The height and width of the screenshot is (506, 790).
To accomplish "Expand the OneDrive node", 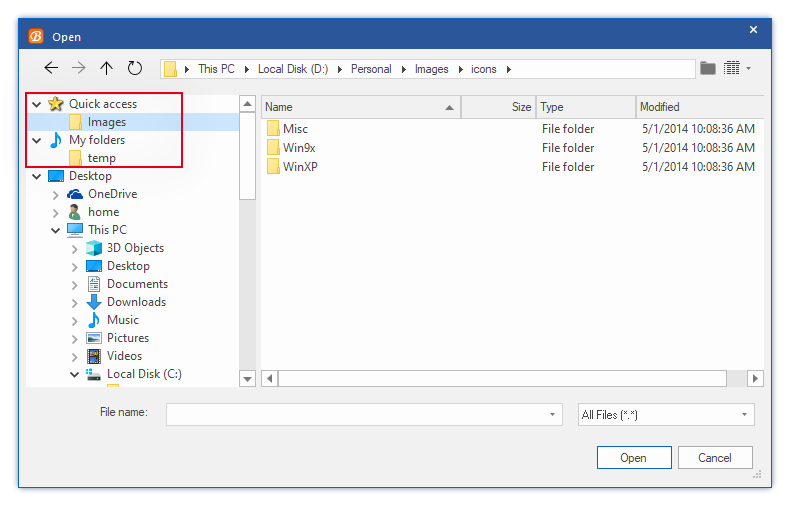I will (55, 195).
